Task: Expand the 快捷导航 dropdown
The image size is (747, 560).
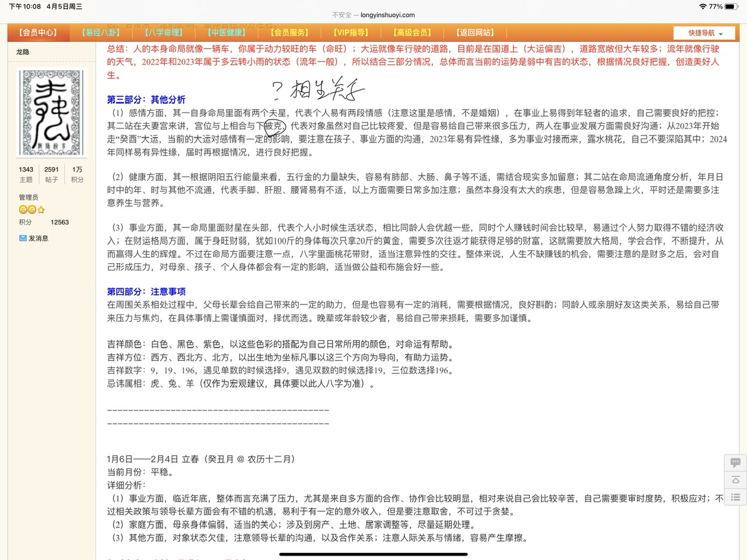Action: [705, 33]
